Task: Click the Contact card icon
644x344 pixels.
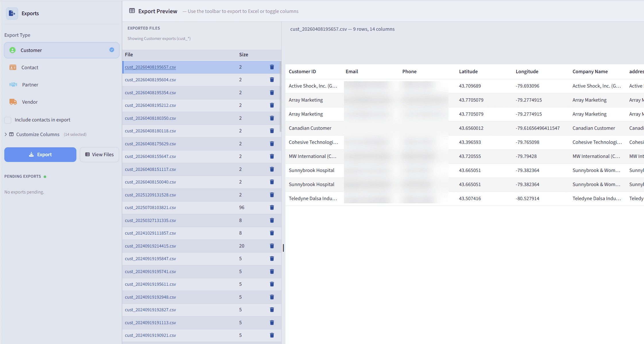Action: pyautogui.click(x=13, y=67)
